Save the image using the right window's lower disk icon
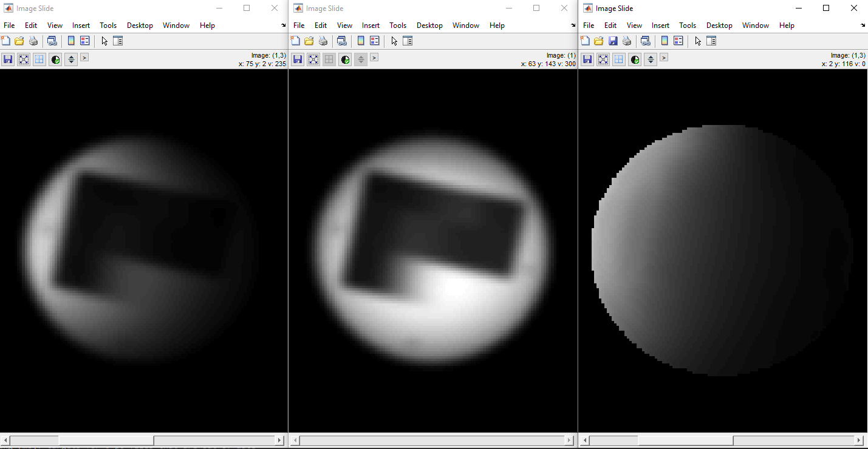 pyautogui.click(x=587, y=59)
